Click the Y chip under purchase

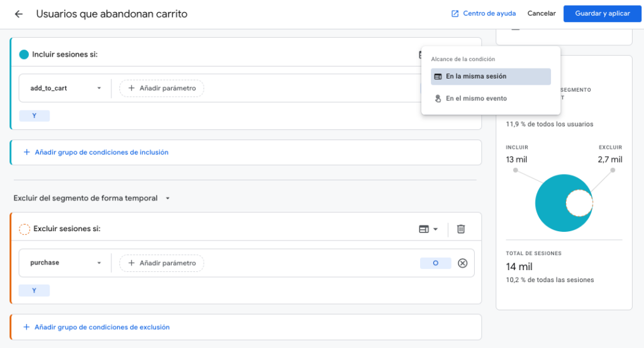(34, 290)
